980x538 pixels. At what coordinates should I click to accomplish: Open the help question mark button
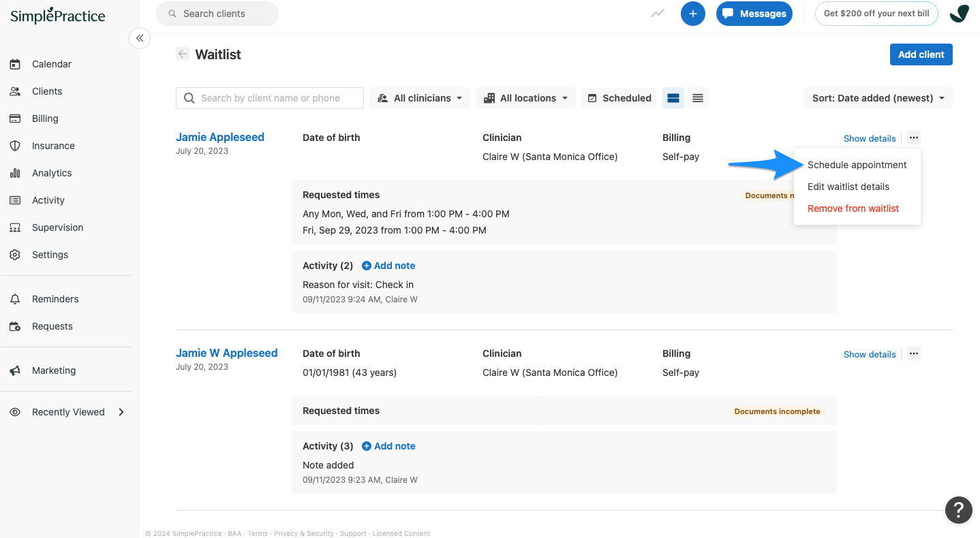(958, 509)
